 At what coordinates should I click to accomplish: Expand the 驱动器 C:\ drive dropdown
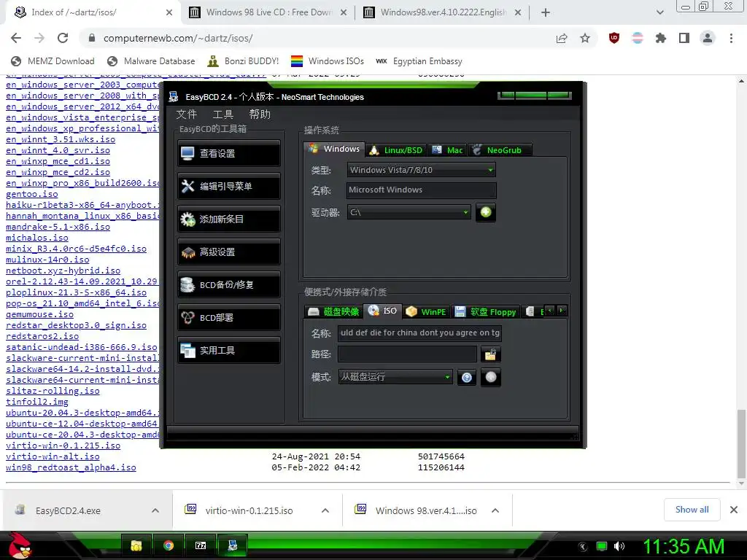pos(409,212)
